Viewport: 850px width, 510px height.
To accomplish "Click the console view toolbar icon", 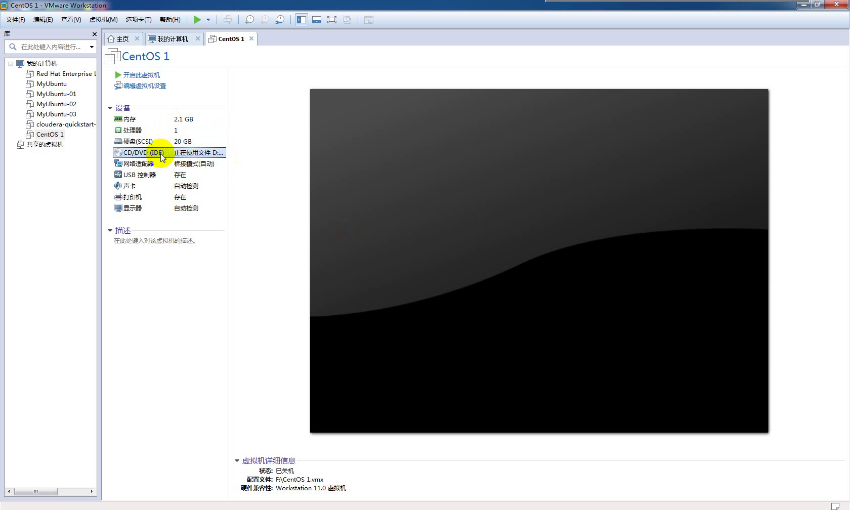I will point(369,20).
